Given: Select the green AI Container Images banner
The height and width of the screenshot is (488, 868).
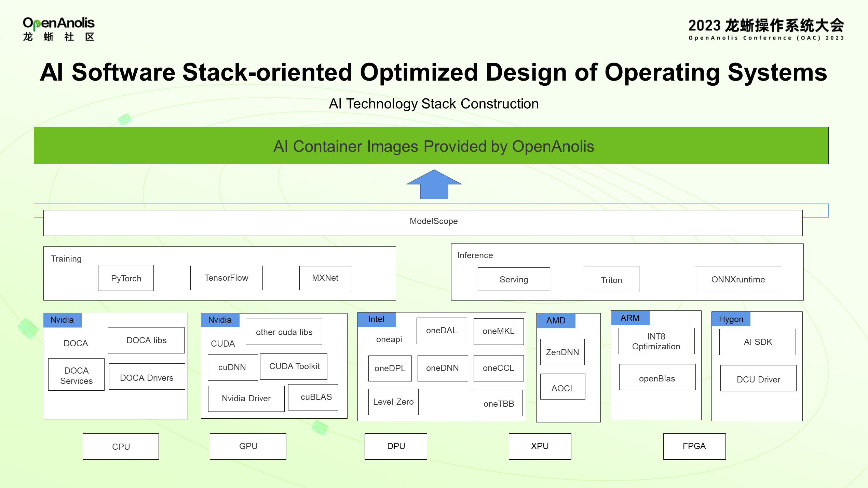Looking at the screenshot, I should (x=431, y=146).
